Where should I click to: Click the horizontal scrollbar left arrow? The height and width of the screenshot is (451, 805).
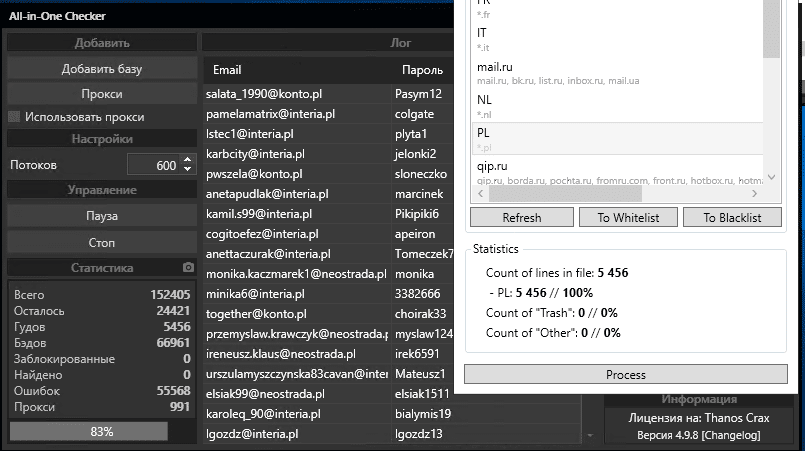(481, 194)
